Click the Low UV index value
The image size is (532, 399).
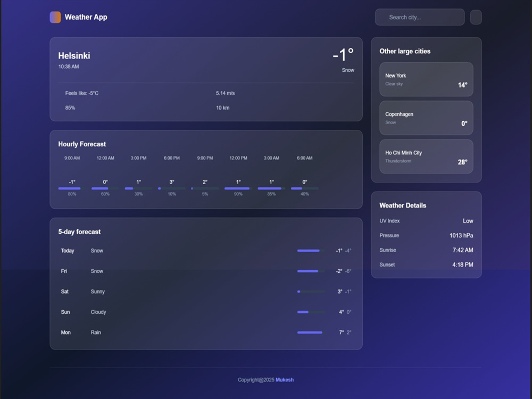tap(468, 221)
